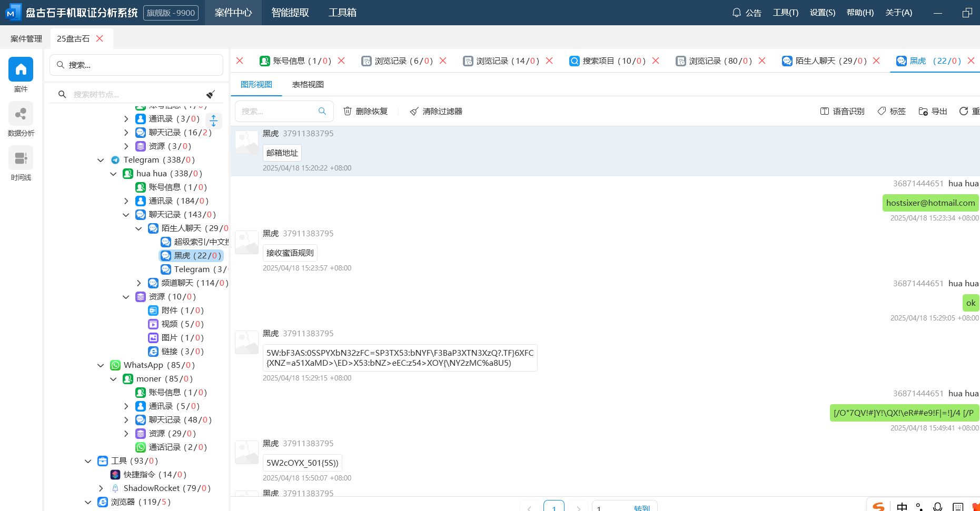
Task: Select the Telegram node icon in the tree
Action: [x=115, y=160]
